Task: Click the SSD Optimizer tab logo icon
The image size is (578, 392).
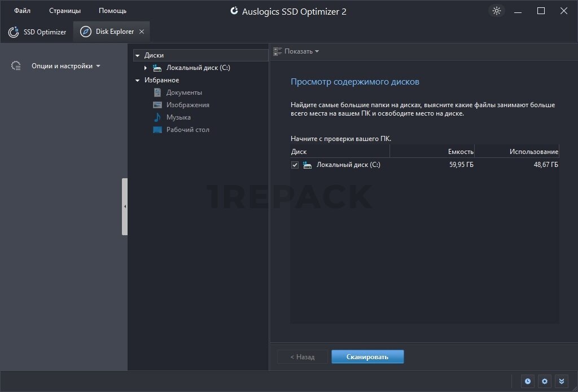Action: [14, 32]
